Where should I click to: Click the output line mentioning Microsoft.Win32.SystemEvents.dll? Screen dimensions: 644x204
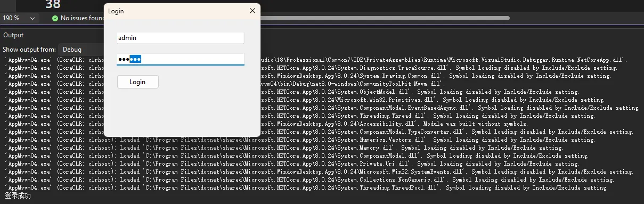pyautogui.click(x=319, y=172)
